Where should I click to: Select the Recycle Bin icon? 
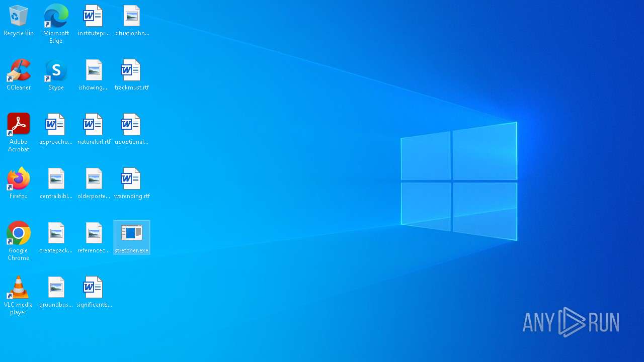point(19,21)
